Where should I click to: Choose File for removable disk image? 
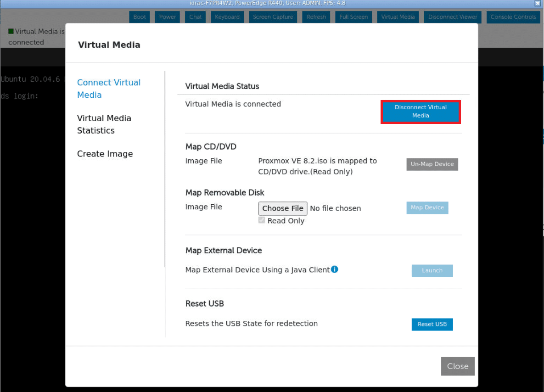pyautogui.click(x=283, y=208)
